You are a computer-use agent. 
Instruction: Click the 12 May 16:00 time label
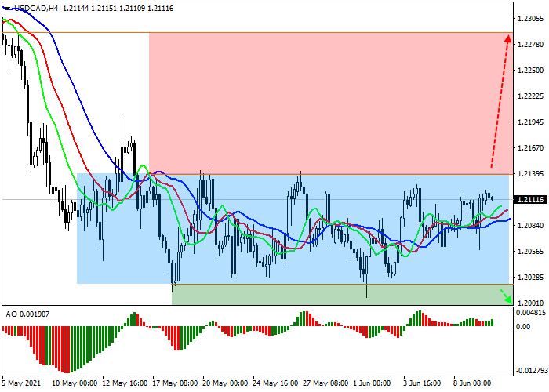pos(125,383)
